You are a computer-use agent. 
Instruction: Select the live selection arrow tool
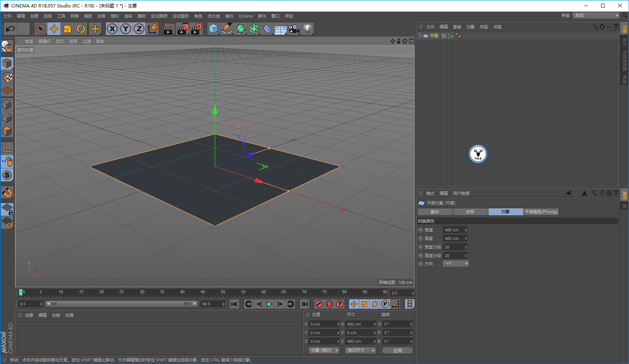tap(41, 29)
